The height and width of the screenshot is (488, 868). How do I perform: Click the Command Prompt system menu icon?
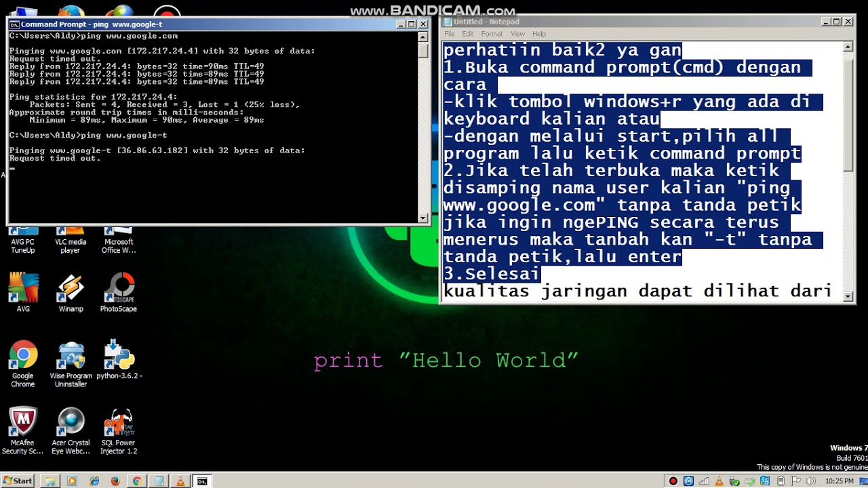(x=14, y=24)
